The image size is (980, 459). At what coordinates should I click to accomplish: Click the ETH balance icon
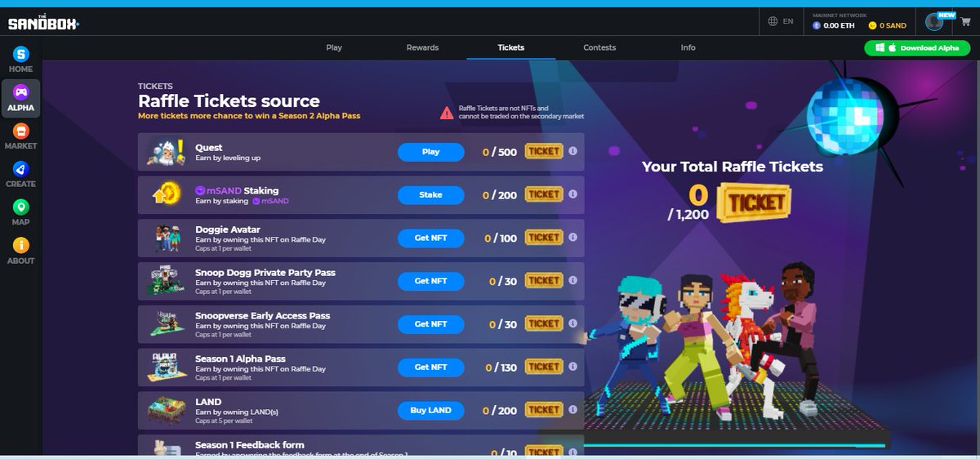[x=816, y=26]
